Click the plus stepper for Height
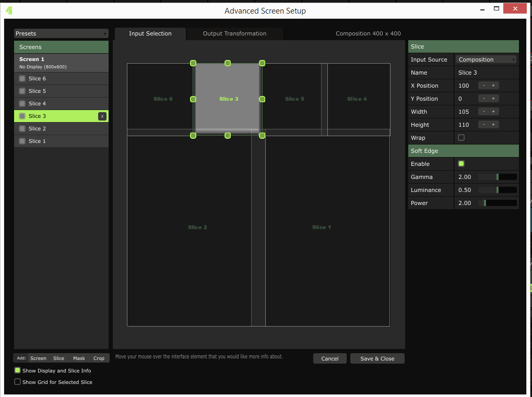Viewport: 532px width, 397px height. [x=493, y=125]
